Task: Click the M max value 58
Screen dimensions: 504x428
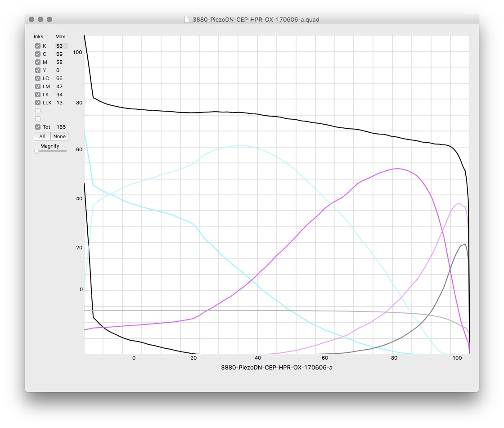Action: pos(59,62)
